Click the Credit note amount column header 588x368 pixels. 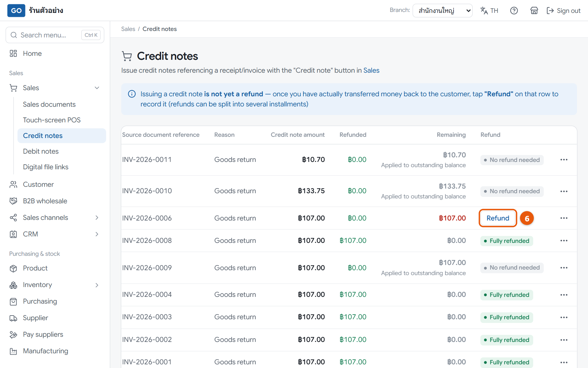click(x=297, y=135)
